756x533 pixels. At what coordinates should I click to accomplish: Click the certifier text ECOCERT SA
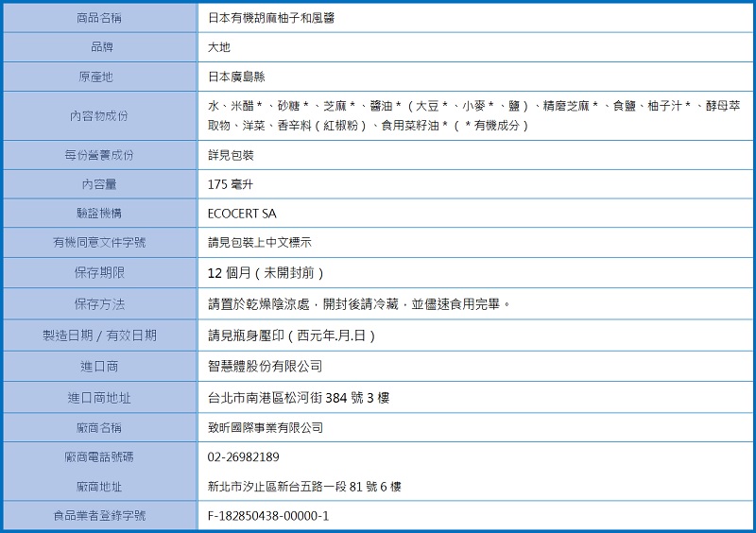point(242,214)
